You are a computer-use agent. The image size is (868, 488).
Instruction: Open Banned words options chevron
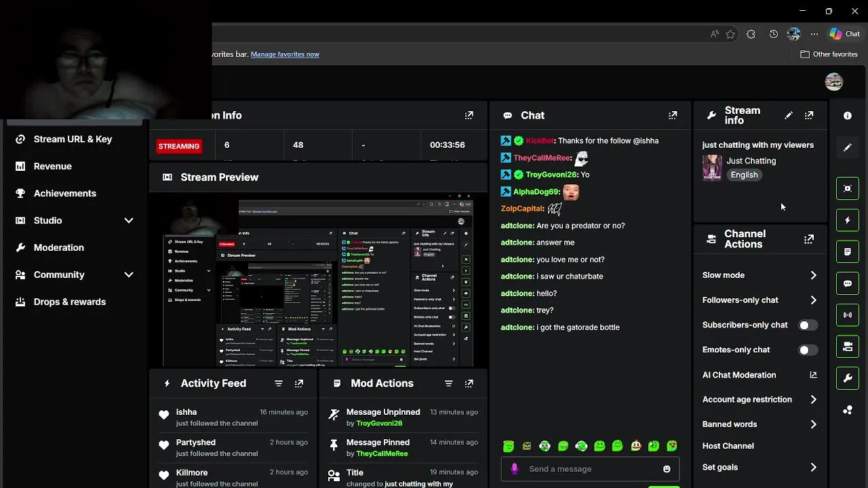coord(813,424)
